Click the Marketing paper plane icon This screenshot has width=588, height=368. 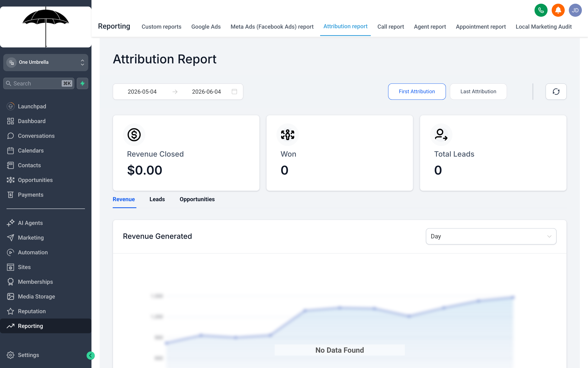point(10,238)
